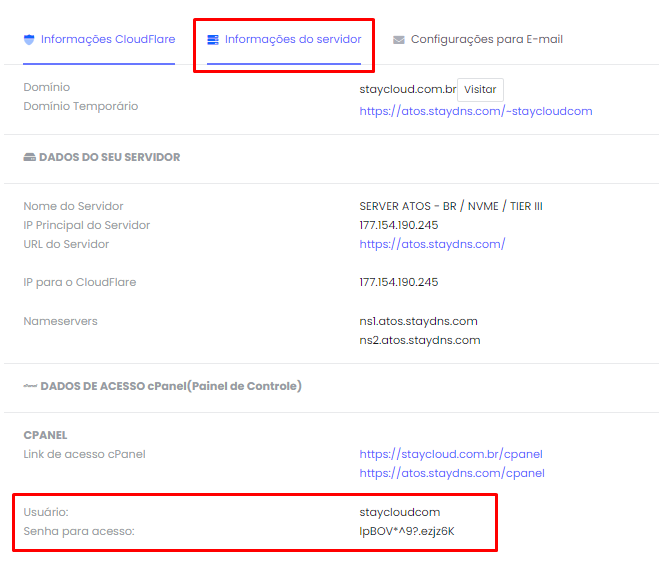The width and height of the screenshot is (659, 582).
Task: Select the domain text staycloud.com.br
Action: tap(408, 90)
